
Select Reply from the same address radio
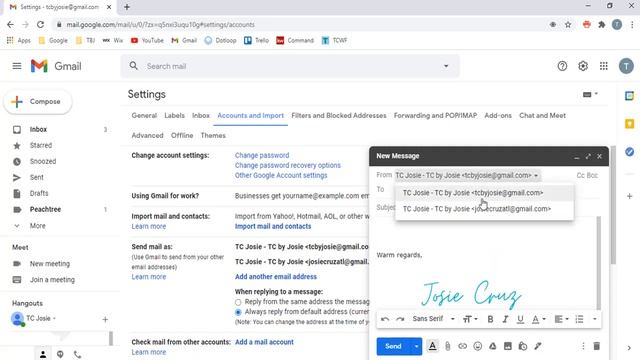click(x=238, y=302)
